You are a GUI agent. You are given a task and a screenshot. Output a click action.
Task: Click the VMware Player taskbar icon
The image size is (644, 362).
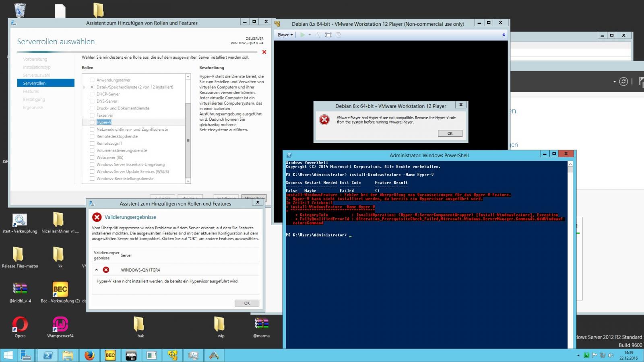[x=173, y=356]
